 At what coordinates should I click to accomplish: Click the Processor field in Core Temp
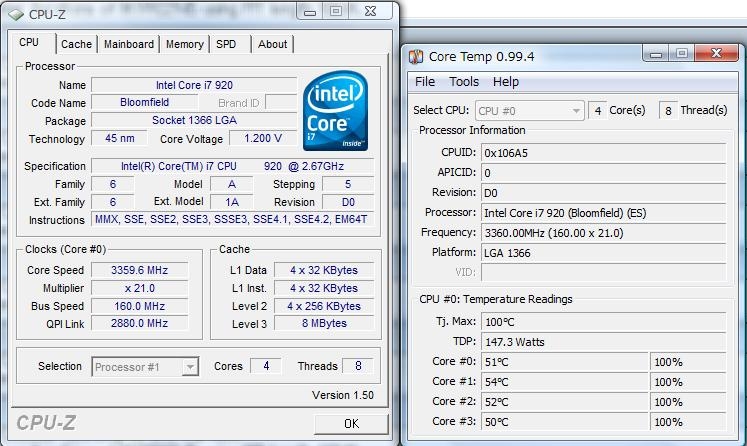604,213
